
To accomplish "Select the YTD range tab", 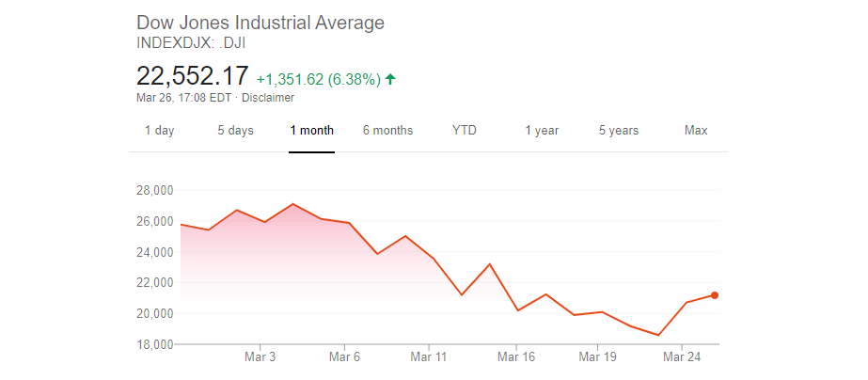I will pos(465,131).
